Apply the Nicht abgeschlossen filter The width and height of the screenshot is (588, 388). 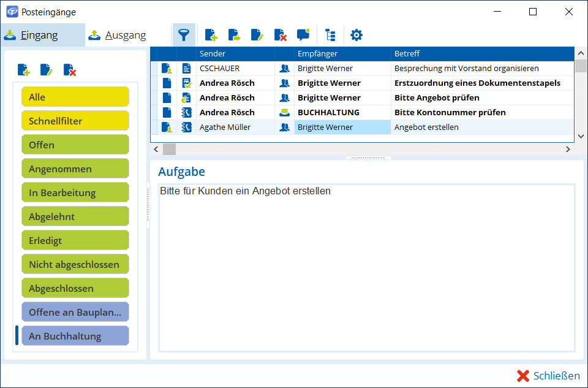[75, 265]
